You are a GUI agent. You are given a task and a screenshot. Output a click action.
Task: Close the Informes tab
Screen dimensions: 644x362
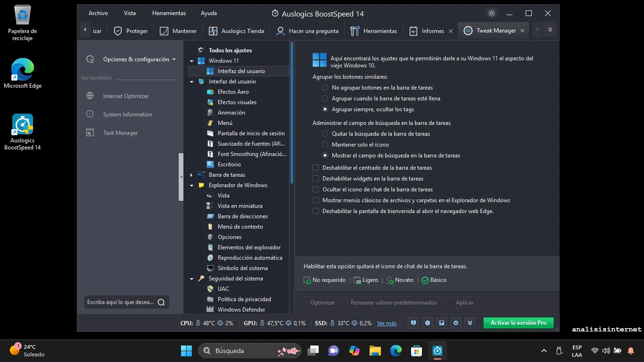(450, 31)
